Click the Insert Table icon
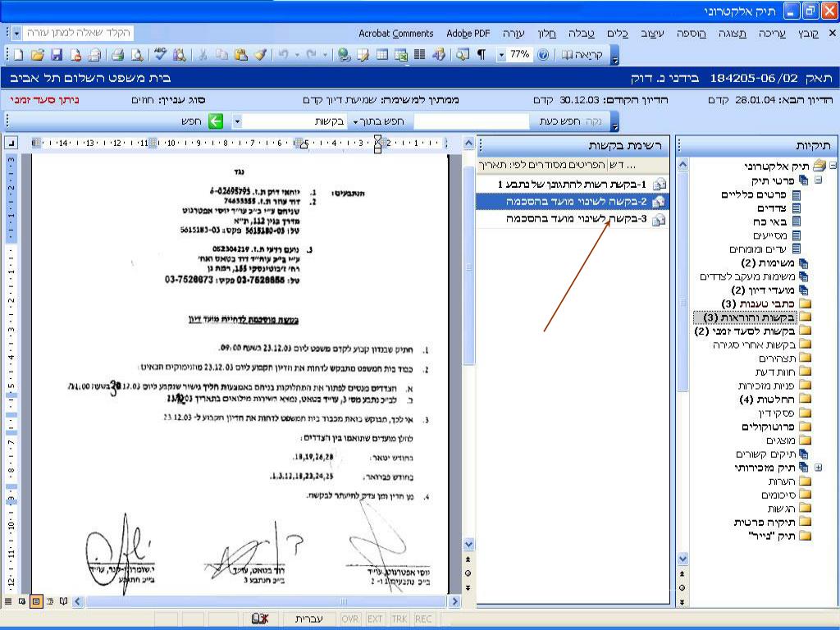Screen dimensions: 840x630 pos(382,55)
